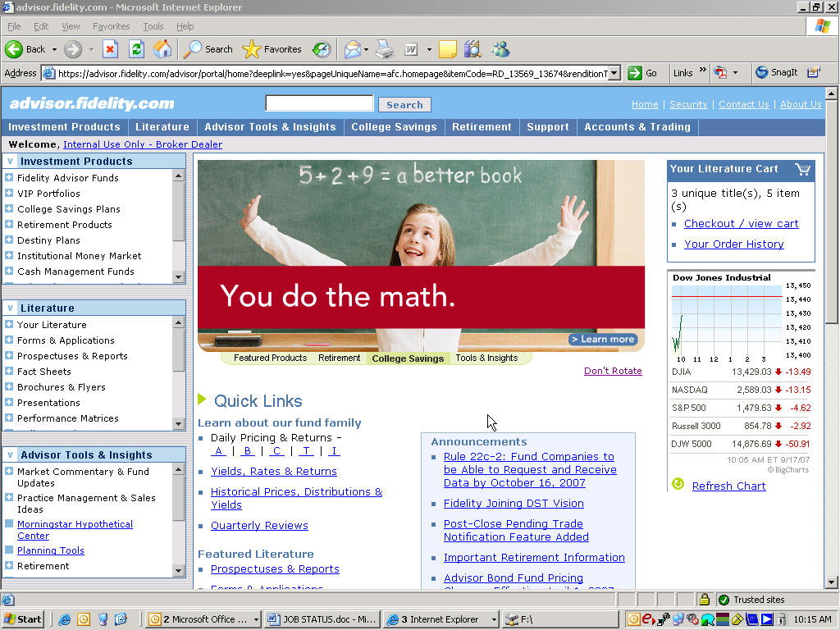Click the Windows Start button
840x630 pixels.
coord(22,619)
